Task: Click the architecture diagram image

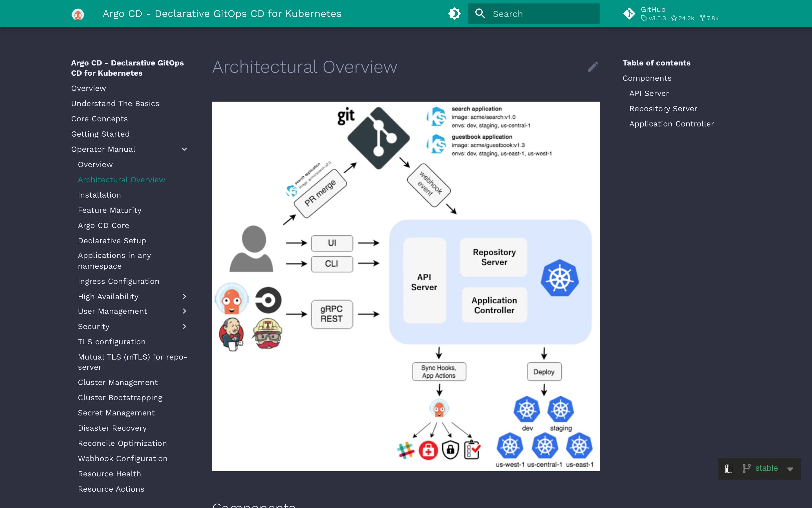Action: tap(406, 286)
